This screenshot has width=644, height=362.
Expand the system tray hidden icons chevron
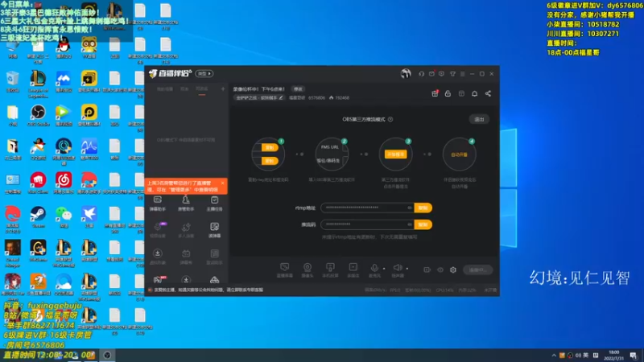[554, 356]
